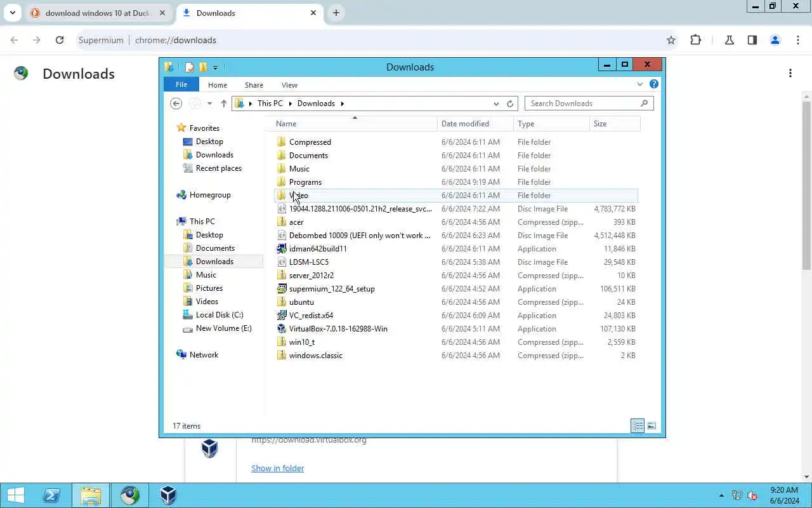The image size is (812, 508).
Task: Open the browser tab search dropdown
Action: click(x=12, y=13)
